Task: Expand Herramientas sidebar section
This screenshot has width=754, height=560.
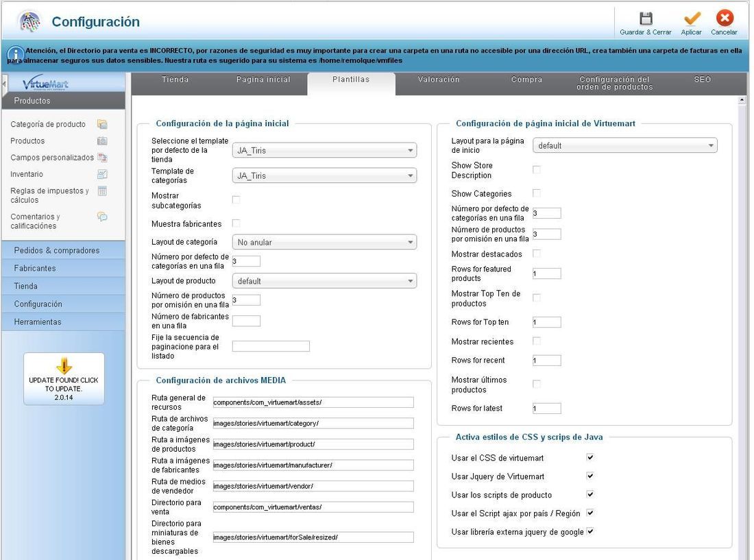Action: (64, 321)
